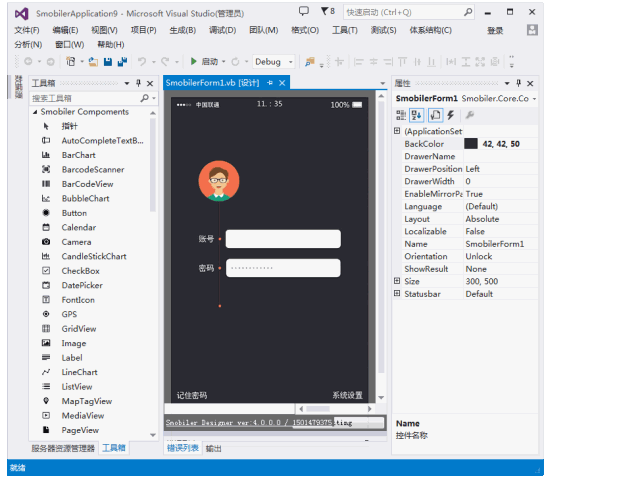Pin the toolbox panel
Screen dimensions: 640x483
[138, 83]
